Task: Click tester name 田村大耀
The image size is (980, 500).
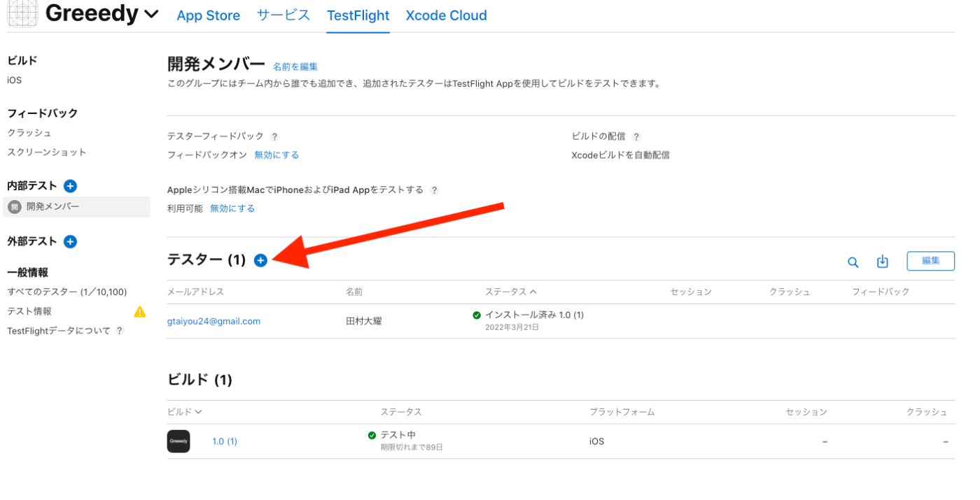Action: 364,322
